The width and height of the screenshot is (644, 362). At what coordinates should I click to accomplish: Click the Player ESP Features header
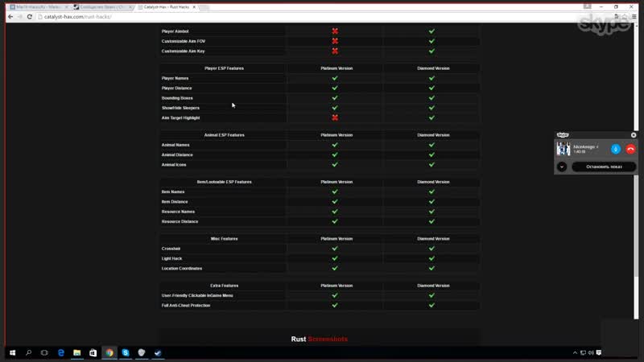click(225, 68)
